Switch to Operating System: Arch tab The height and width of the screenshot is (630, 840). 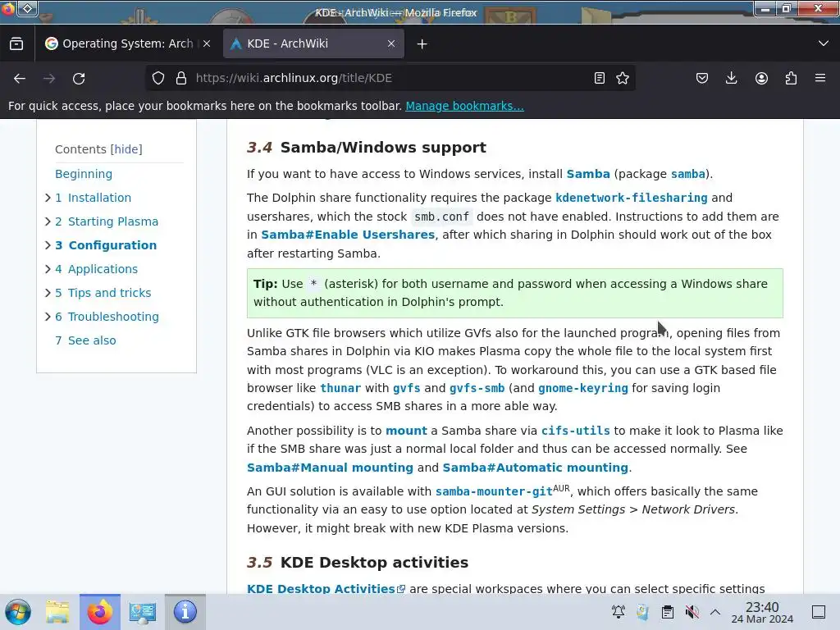point(127,44)
